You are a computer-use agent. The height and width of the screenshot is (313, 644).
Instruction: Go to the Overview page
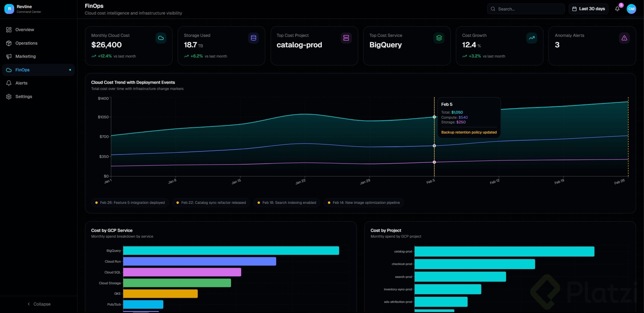(x=38, y=30)
